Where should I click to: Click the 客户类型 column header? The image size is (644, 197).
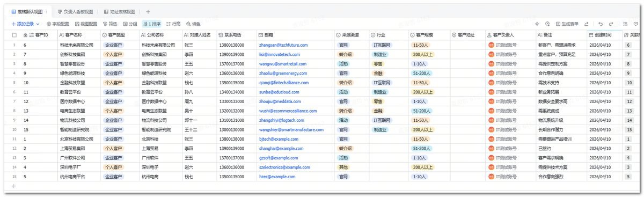[x=119, y=35]
